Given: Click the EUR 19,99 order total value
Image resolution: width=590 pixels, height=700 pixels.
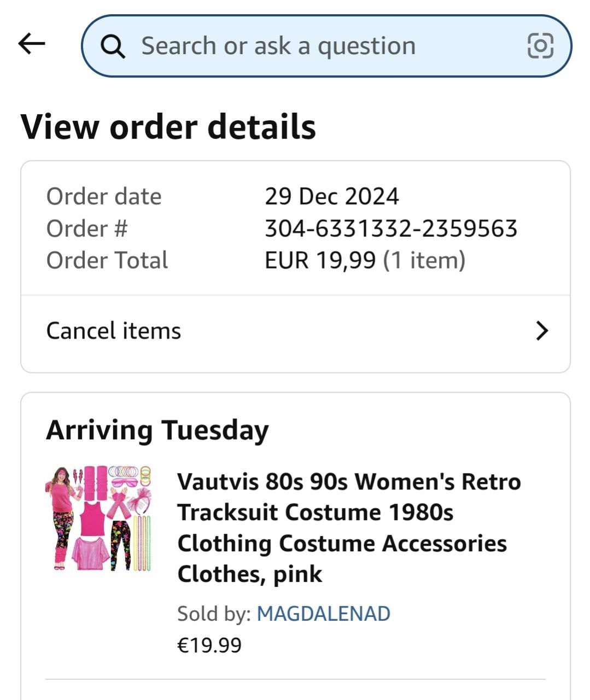Looking at the screenshot, I should (320, 260).
